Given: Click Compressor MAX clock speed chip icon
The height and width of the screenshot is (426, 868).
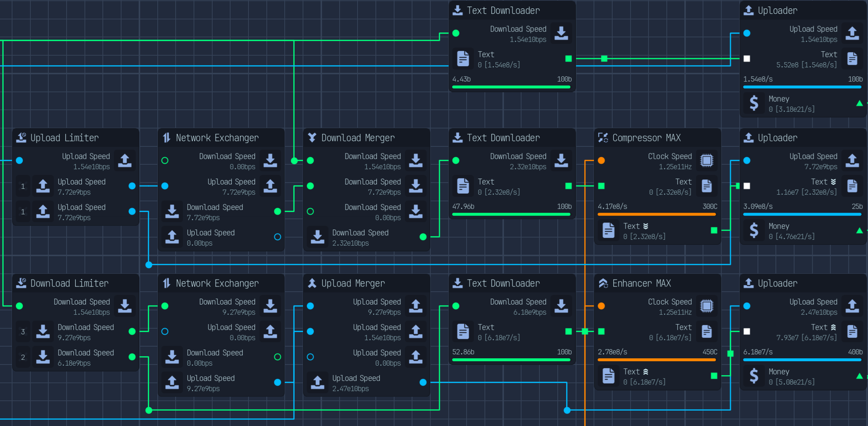Looking at the screenshot, I should [x=707, y=161].
